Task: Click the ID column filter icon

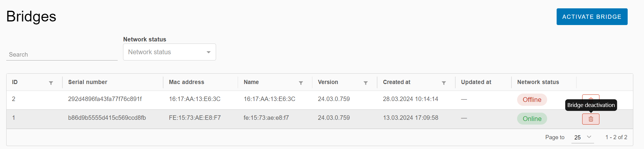Action: (x=51, y=83)
